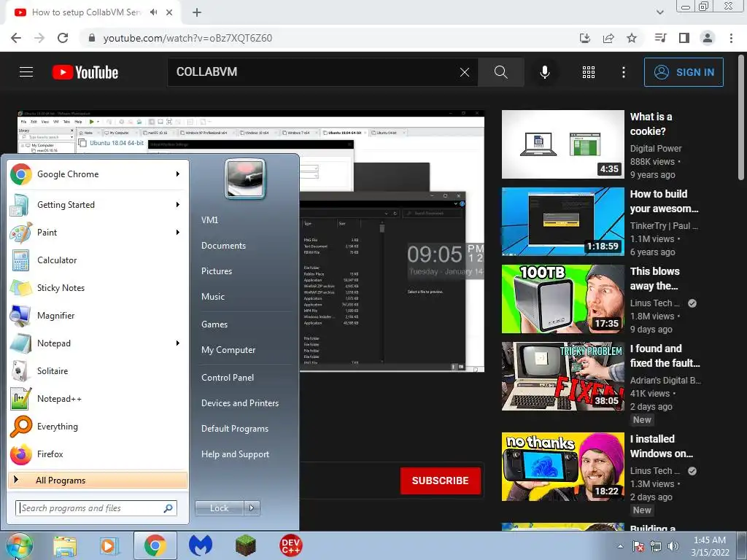Open Malwarebytes from the taskbar
This screenshot has height=560, width=747.
pos(201,545)
